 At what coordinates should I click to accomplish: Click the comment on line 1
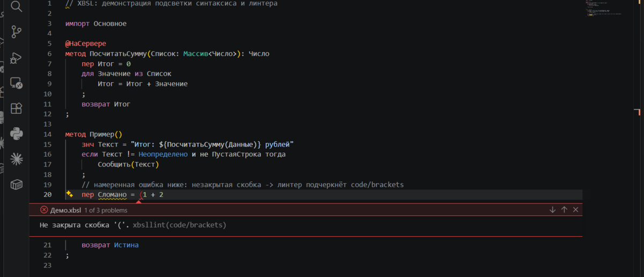[x=172, y=4]
